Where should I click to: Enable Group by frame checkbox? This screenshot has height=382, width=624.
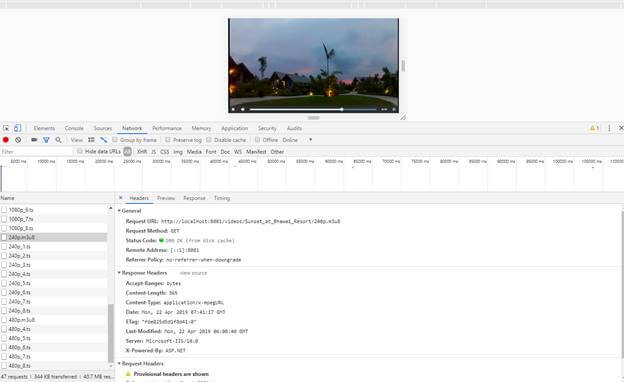click(115, 140)
